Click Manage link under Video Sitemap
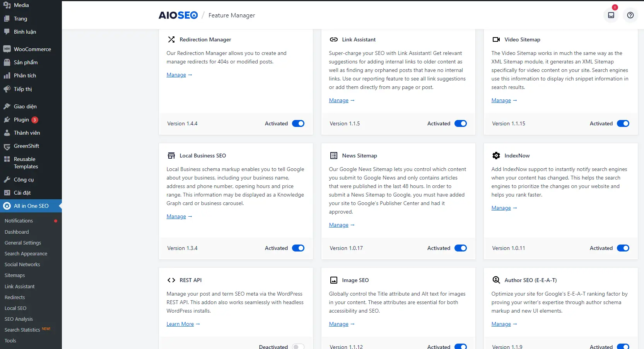Viewport: 644px width, 349px height. point(501,100)
